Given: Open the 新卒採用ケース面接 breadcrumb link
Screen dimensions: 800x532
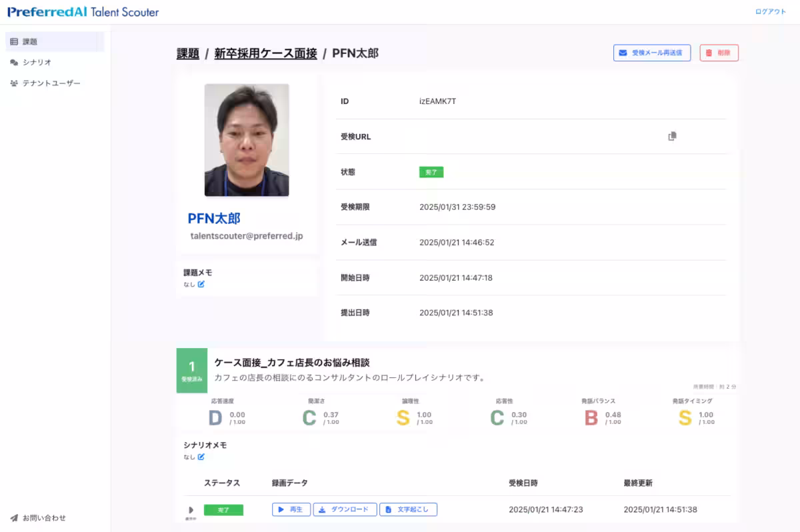Looking at the screenshot, I should 267,53.
